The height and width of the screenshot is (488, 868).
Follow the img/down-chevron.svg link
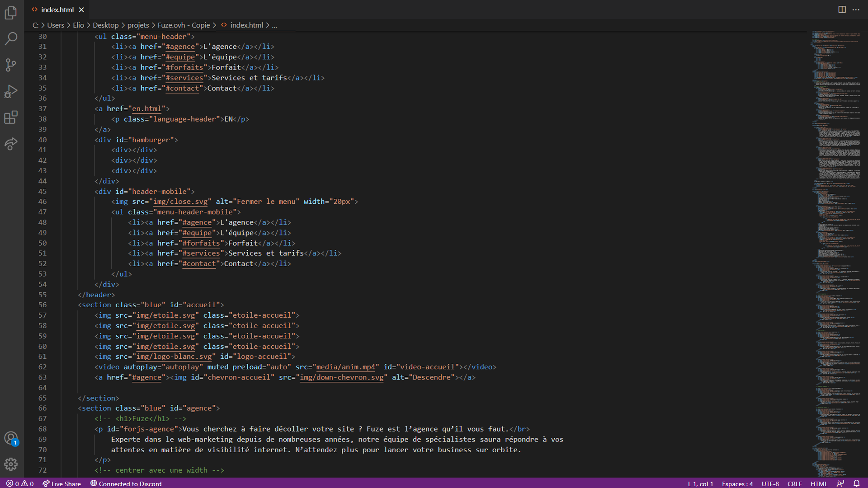click(342, 377)
